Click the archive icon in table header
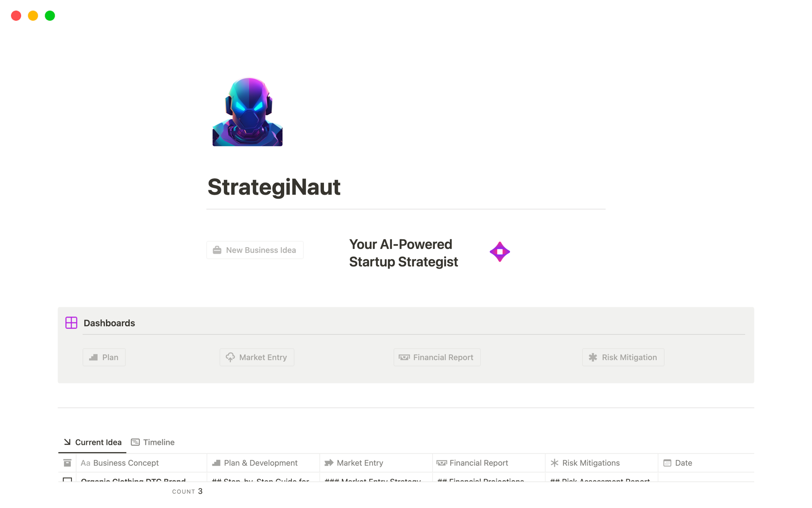 pos(67,463)
